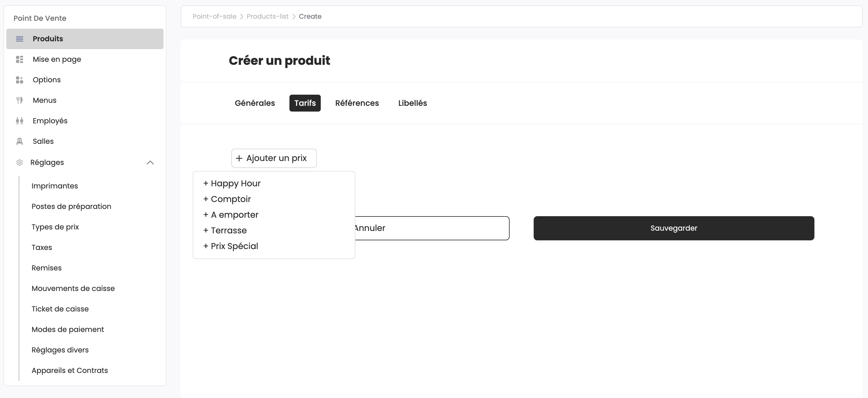Collapse the Réglages section chevron
The width and height of the screenshot is (868, 398).
(x=150, y=163)
